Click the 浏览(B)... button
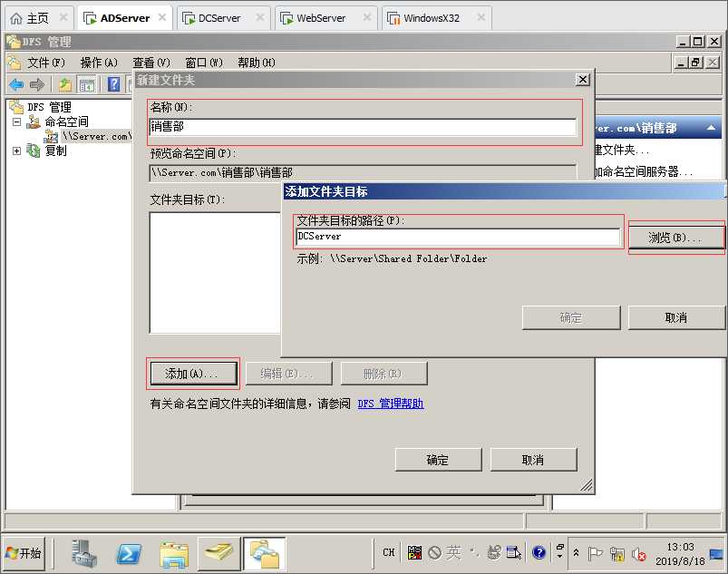The image size is (728, 574). click(675, 238)
